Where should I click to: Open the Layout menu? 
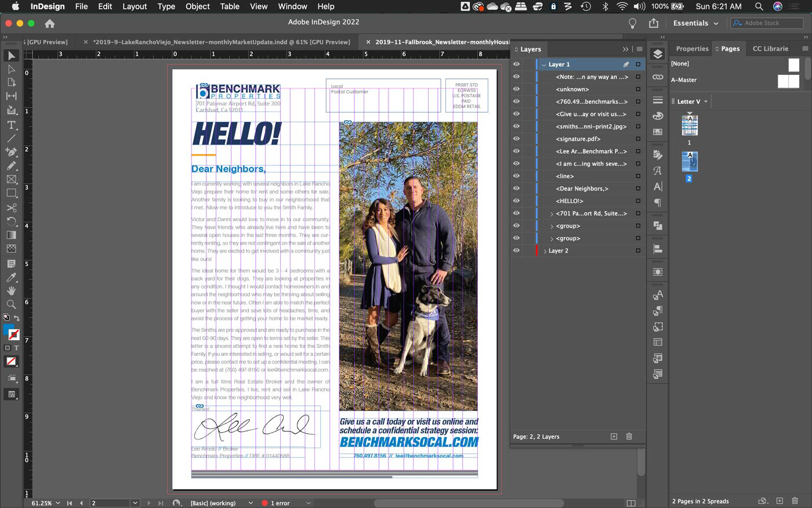[135, 6]
